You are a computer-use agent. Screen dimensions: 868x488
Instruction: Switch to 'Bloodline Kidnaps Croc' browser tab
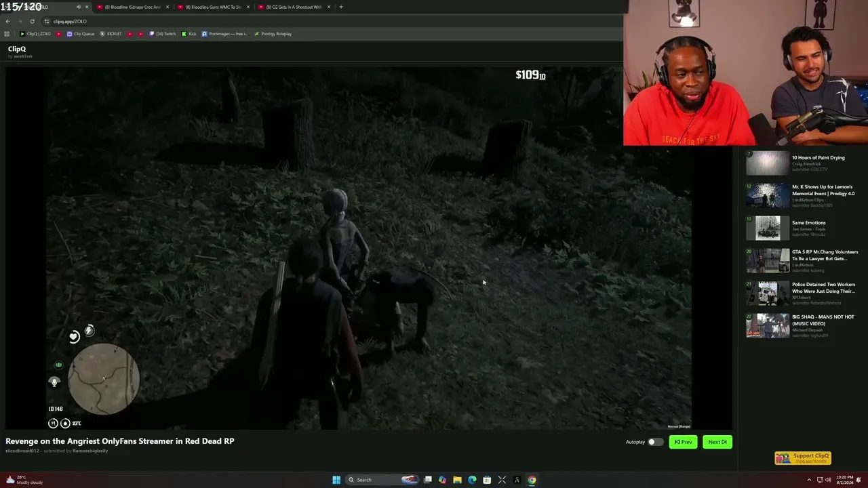point(132,7)
